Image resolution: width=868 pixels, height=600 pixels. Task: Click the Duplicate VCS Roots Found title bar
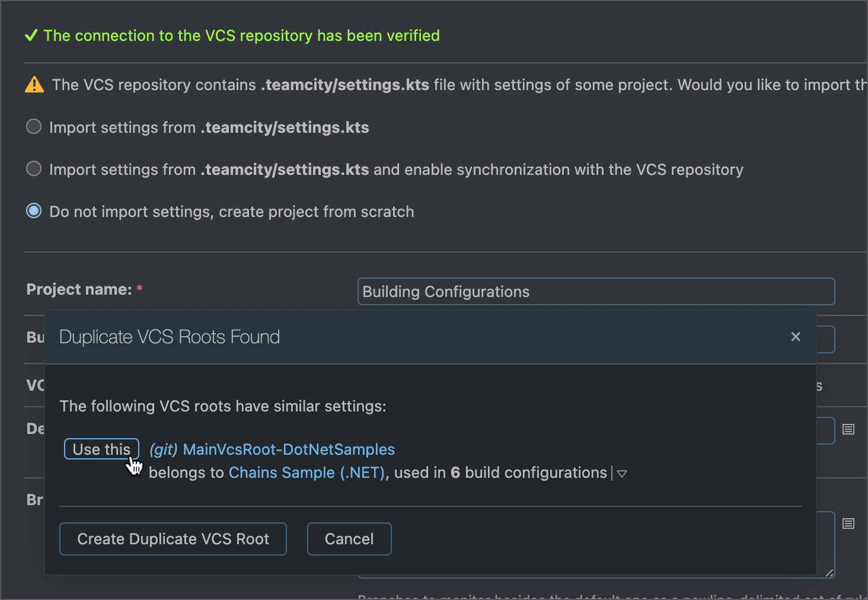click(169, 336)
